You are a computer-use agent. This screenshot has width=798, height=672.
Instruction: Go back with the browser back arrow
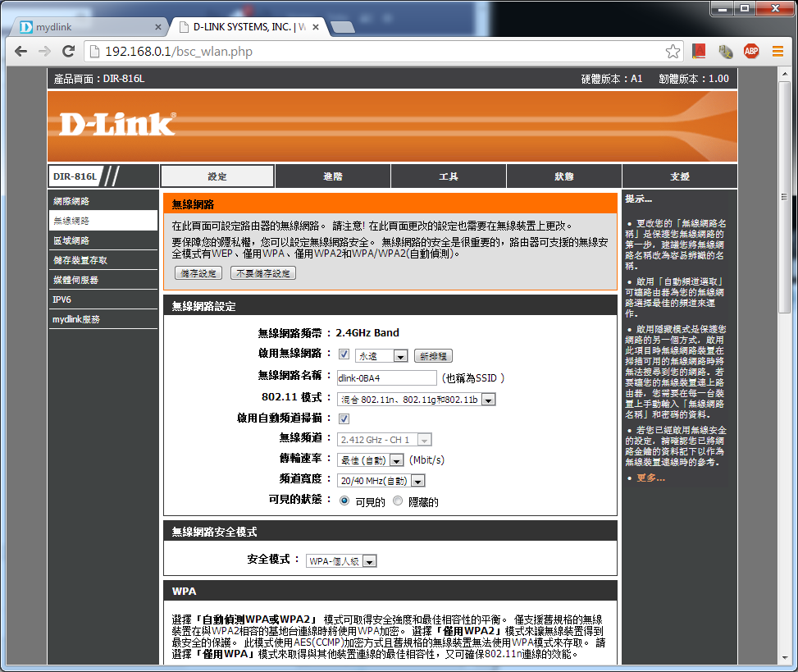[x=21, y=52]
